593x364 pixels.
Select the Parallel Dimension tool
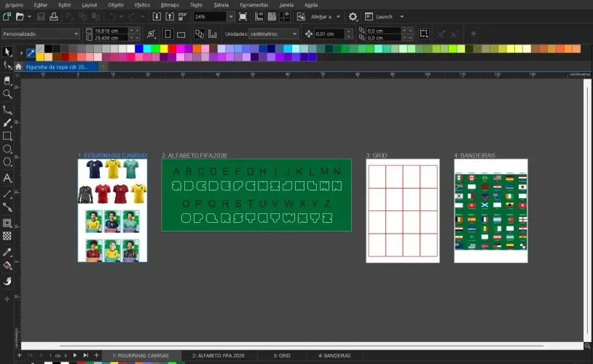click(x=7, y=194)
